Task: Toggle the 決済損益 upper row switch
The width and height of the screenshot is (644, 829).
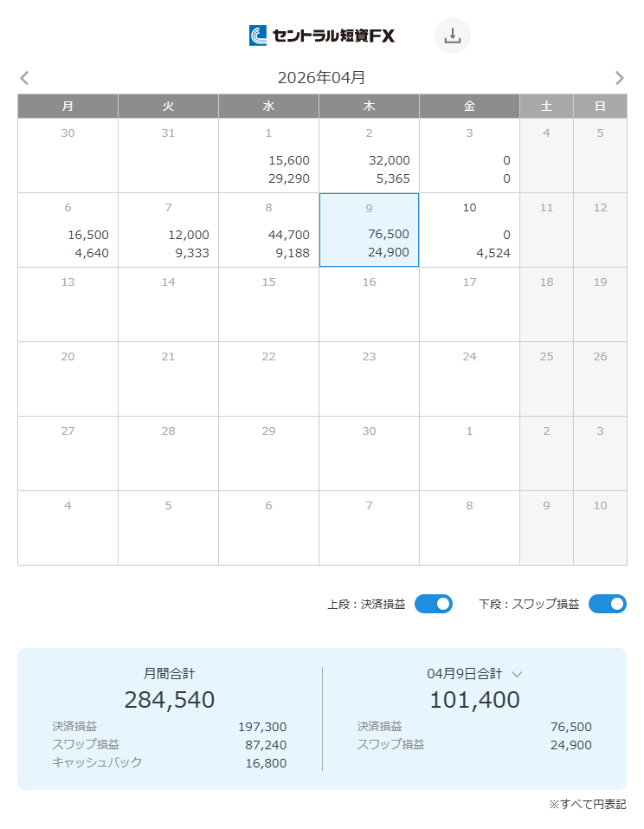Action: click(433, 604)
